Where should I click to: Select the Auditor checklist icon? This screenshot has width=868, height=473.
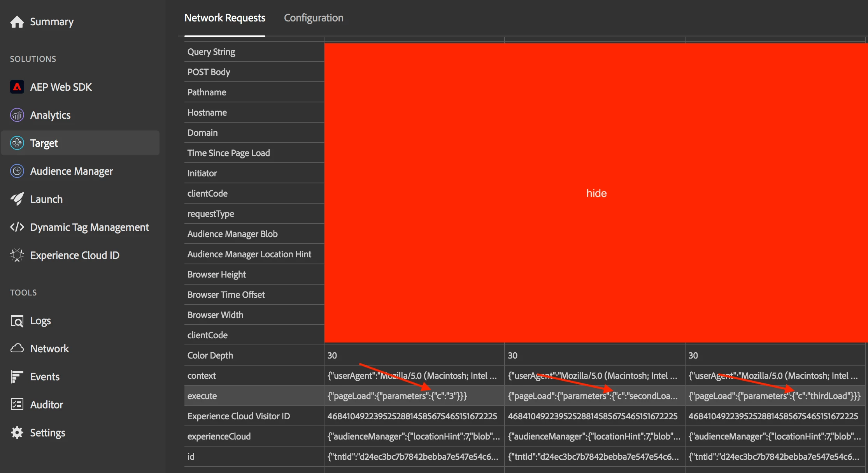tap(17, 404)
